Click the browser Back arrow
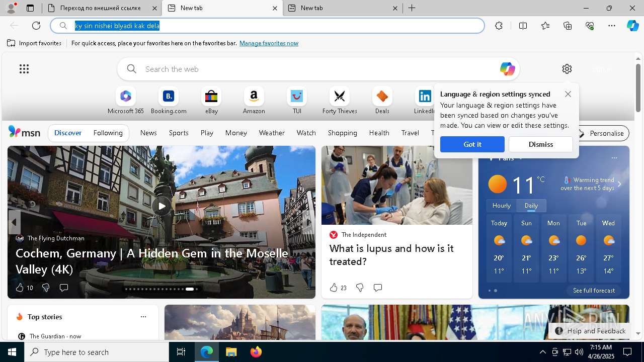Image resolution: width=644 pixels, height=362 pixels. click(14, 26)
